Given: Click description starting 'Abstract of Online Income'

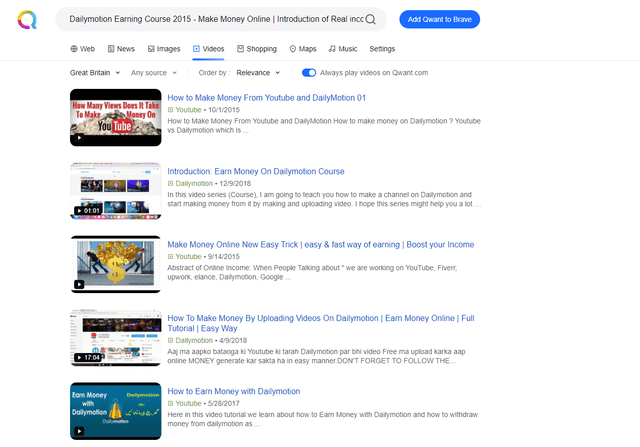Looking at the screenshot, I should 312,272.
